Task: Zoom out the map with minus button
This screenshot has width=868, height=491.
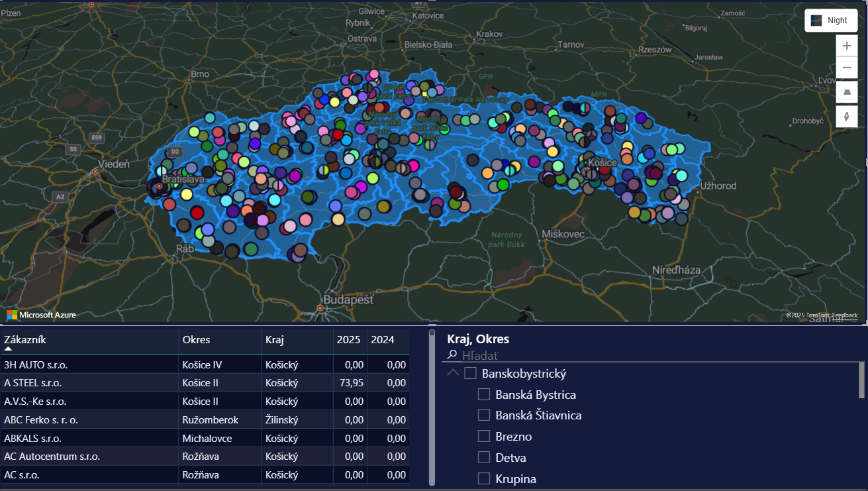Action: coord(847,68)
